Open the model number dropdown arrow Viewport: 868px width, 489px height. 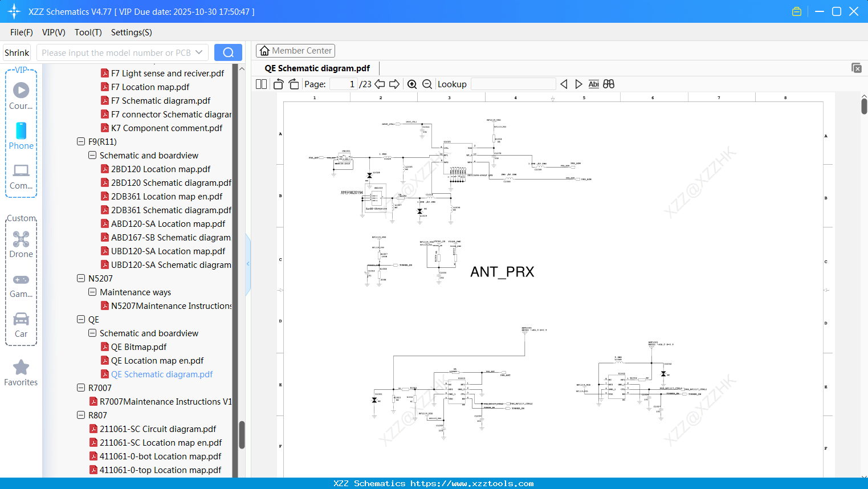(x=199, y=52)
